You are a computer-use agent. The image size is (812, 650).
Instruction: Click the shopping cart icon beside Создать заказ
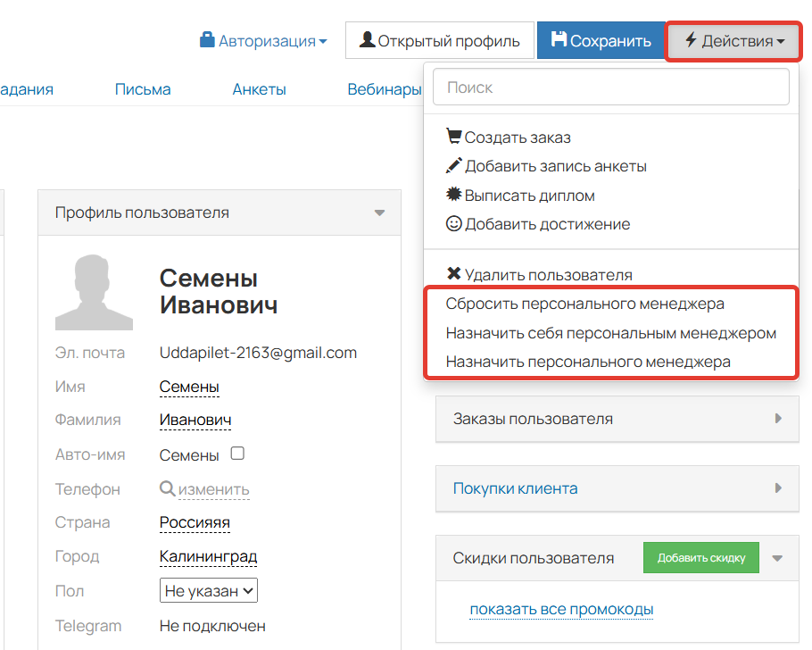tap(453, 137)
